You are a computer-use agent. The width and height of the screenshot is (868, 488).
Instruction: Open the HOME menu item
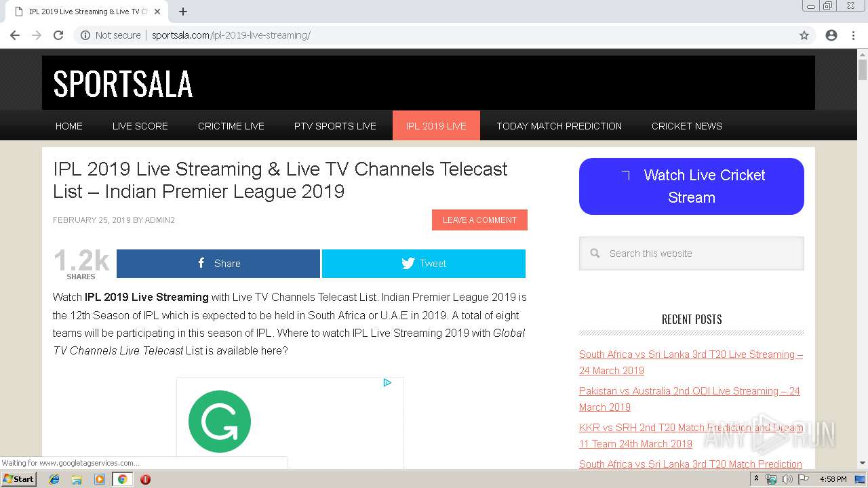pos(69,126)
